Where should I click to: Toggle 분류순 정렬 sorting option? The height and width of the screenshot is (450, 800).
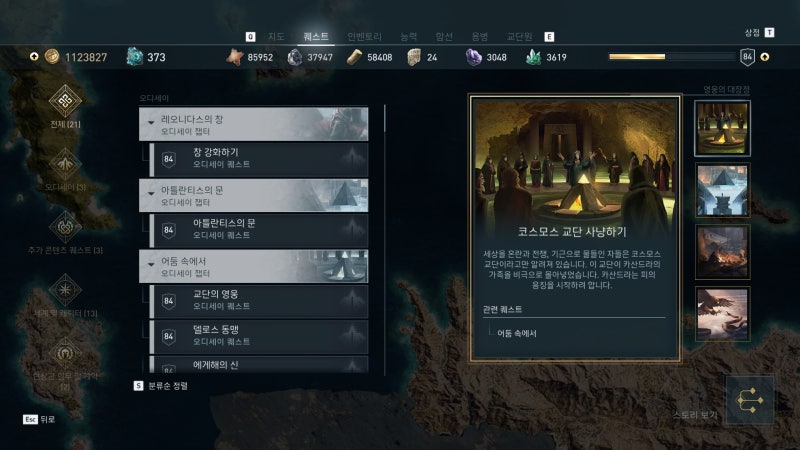161,386
